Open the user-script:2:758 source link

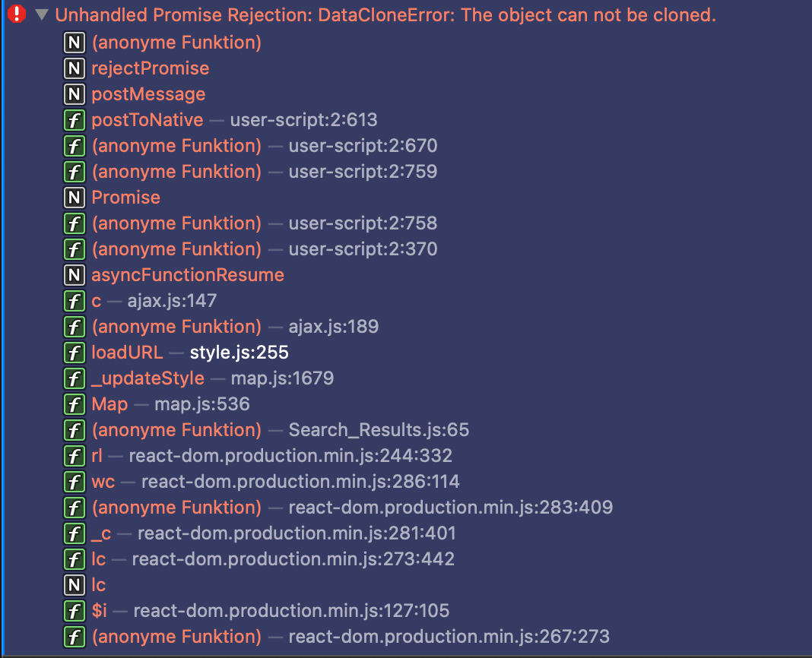[363, 223]
